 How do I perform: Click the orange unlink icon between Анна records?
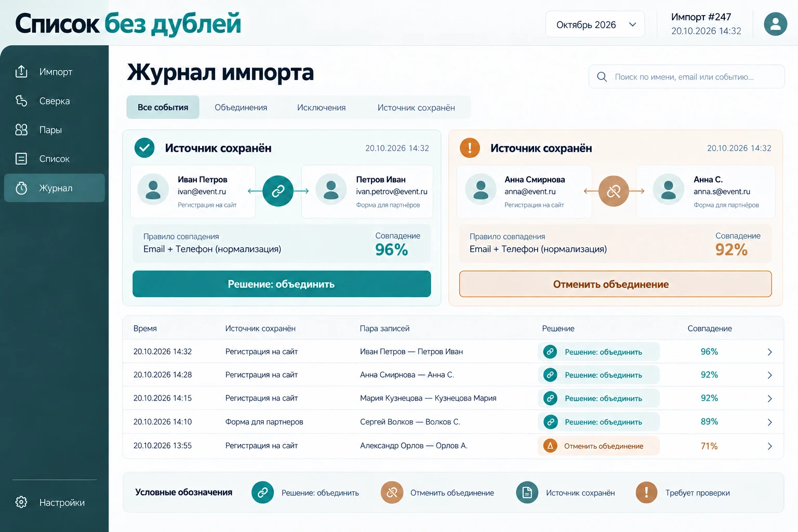click(x=614, y=191)
